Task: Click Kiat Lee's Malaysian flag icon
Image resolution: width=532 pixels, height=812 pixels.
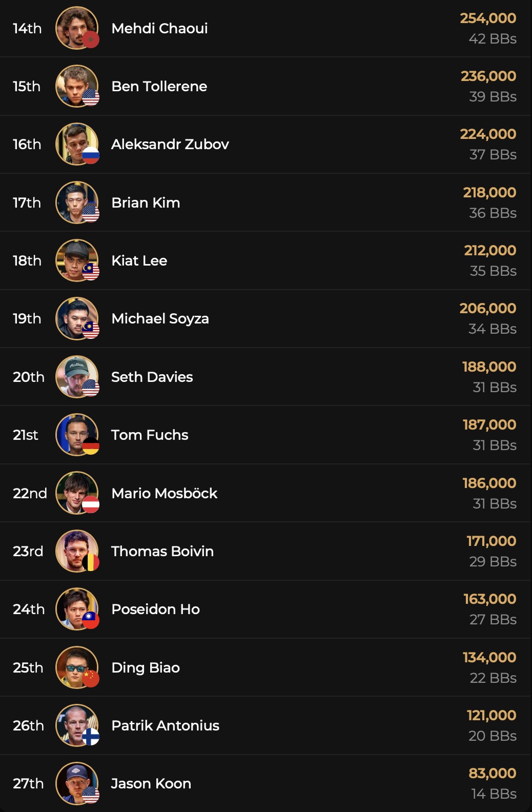Action: 91,272
